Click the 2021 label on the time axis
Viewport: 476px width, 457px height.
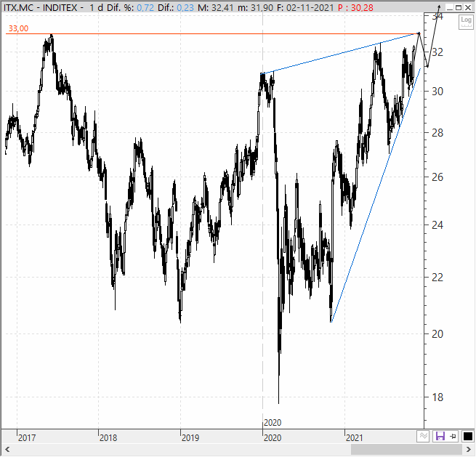pos(354,438)
